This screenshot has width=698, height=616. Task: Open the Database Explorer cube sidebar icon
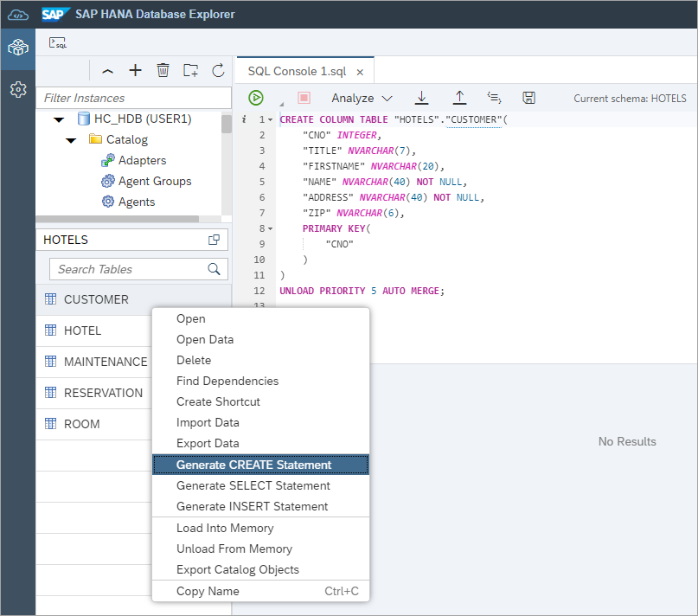click(18, 48)
